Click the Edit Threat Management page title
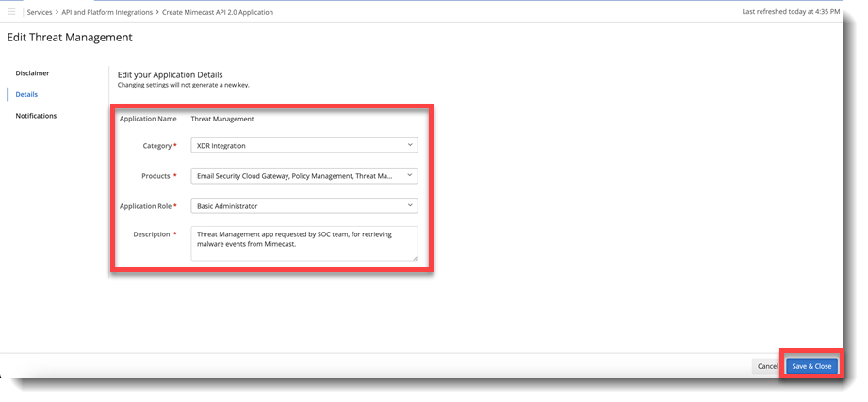This screenshot has width=868, height=402. coord(70,38)
